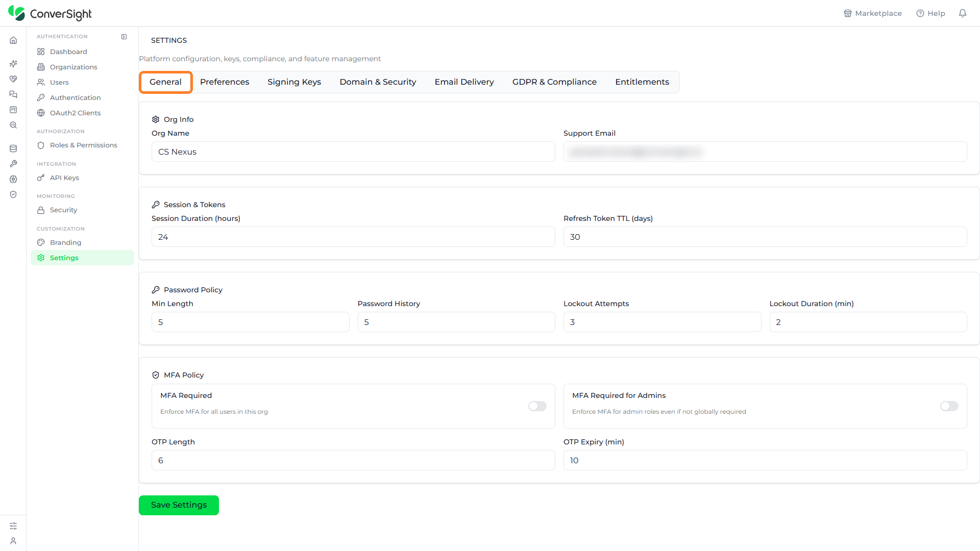Image resolution: width=980 pixels, height=551 pixels.
Task: Go to Dashboard in sidebar
Action: pos(82,52)
